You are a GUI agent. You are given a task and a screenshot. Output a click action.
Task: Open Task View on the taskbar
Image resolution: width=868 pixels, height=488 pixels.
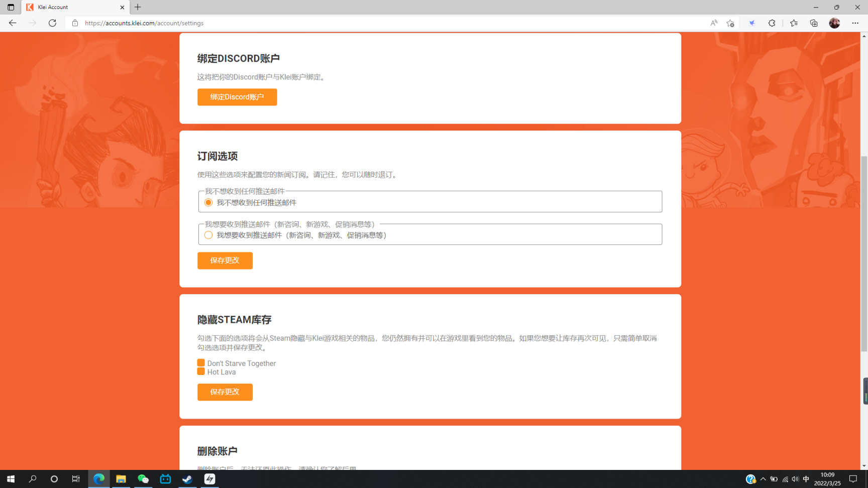click(x=76, y=479)
